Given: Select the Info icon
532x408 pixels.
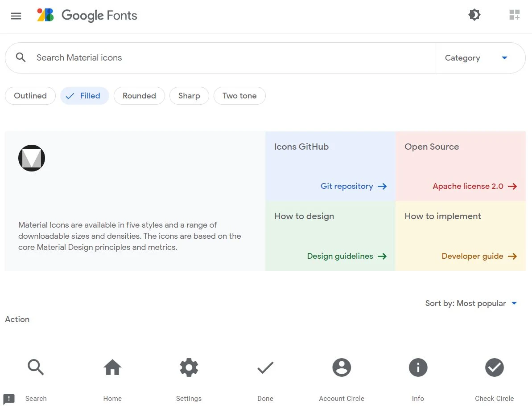Looking at the screenshot, I should click(418, 368).
